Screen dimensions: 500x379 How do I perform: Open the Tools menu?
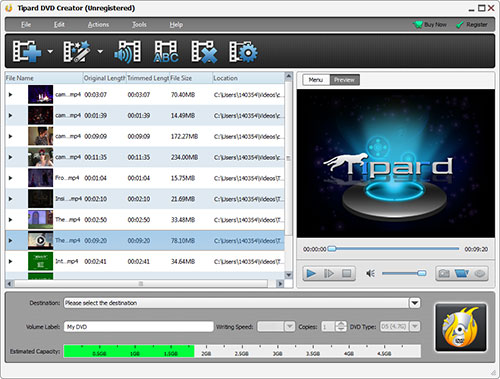(139, 25)
